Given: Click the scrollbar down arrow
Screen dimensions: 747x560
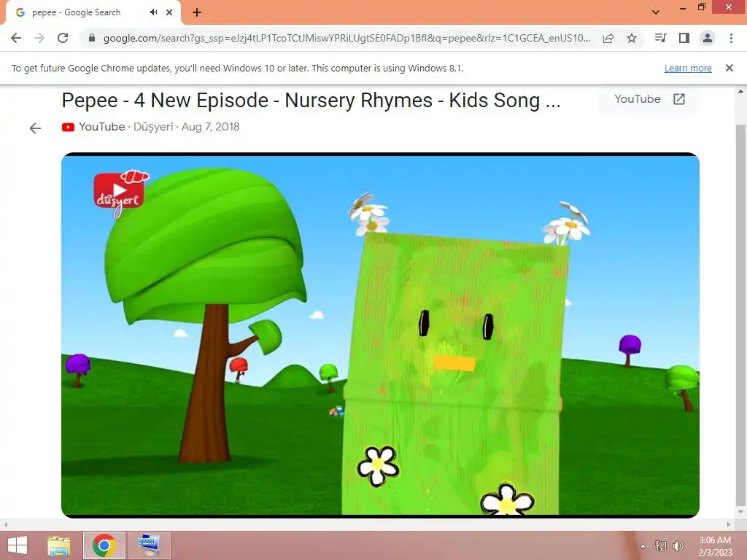Looking at the screenshot, I should pos(740,513).
